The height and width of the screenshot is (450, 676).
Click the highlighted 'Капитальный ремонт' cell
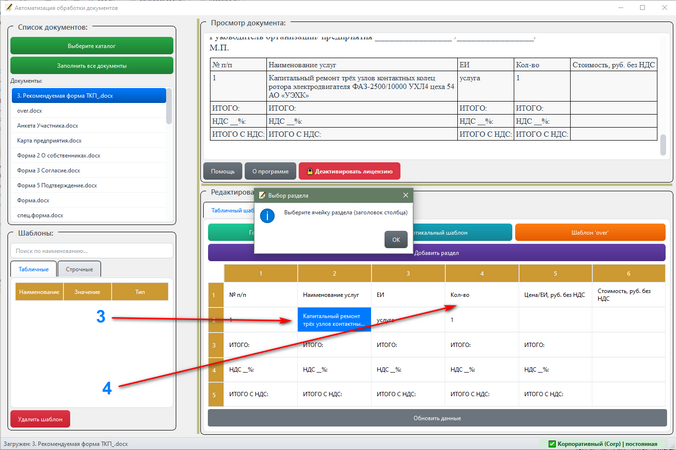[x=335, y=319]
